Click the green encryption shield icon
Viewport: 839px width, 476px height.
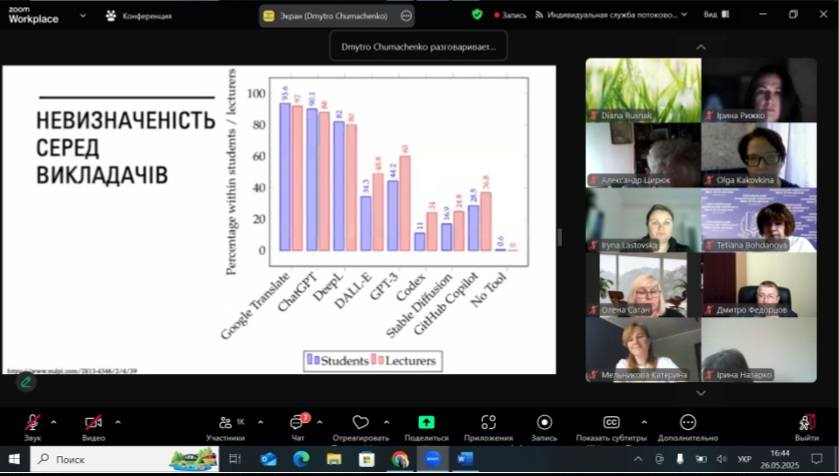(477, 15)
